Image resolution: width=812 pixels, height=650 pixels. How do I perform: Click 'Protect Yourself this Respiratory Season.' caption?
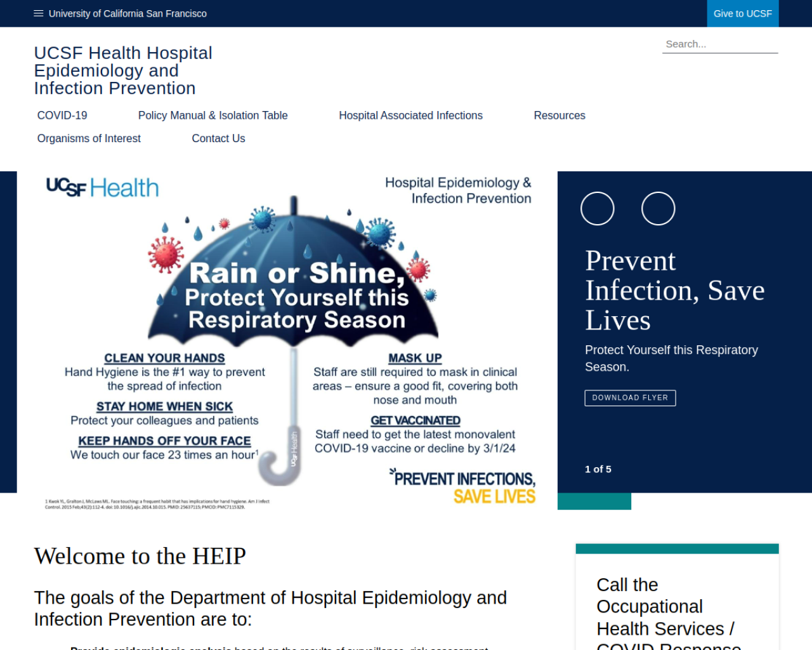click(671, 359)
